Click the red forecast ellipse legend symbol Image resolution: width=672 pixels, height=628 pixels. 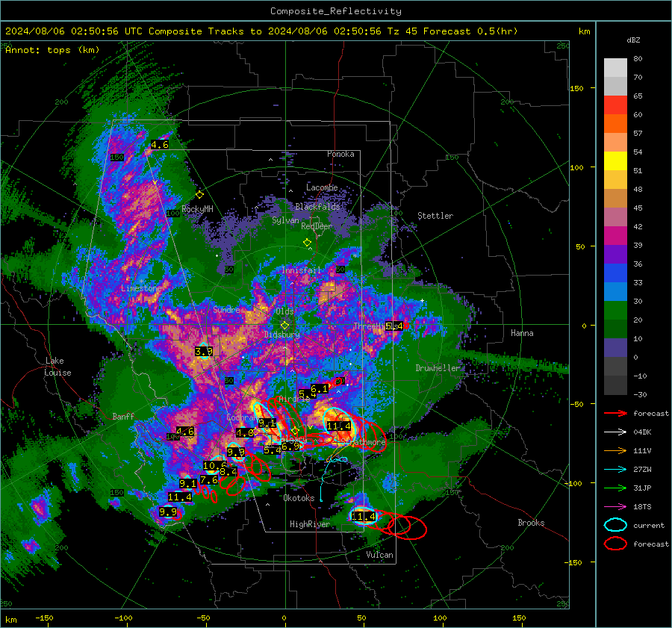[x=615, y=544]
